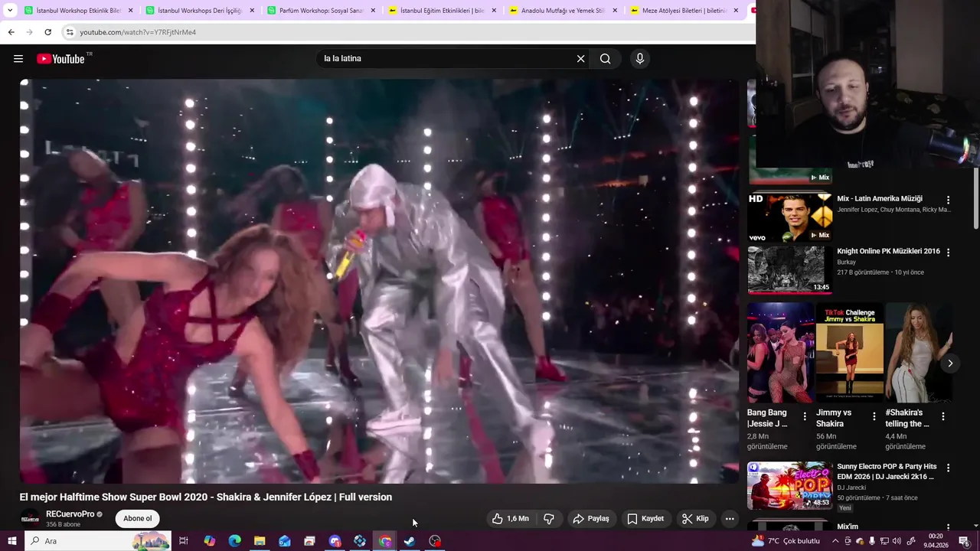
Task: Click the taskbar Ara search box
Action: pos(98,541)
